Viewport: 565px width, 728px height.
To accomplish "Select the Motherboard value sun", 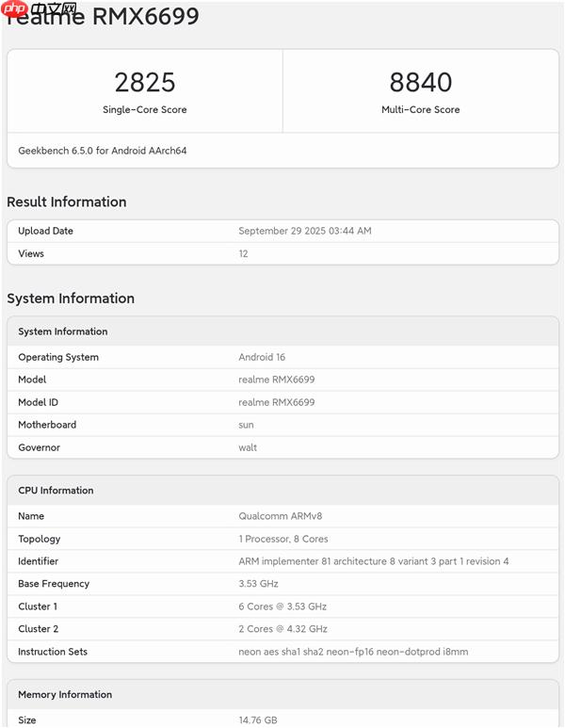I will pos(246,425).
